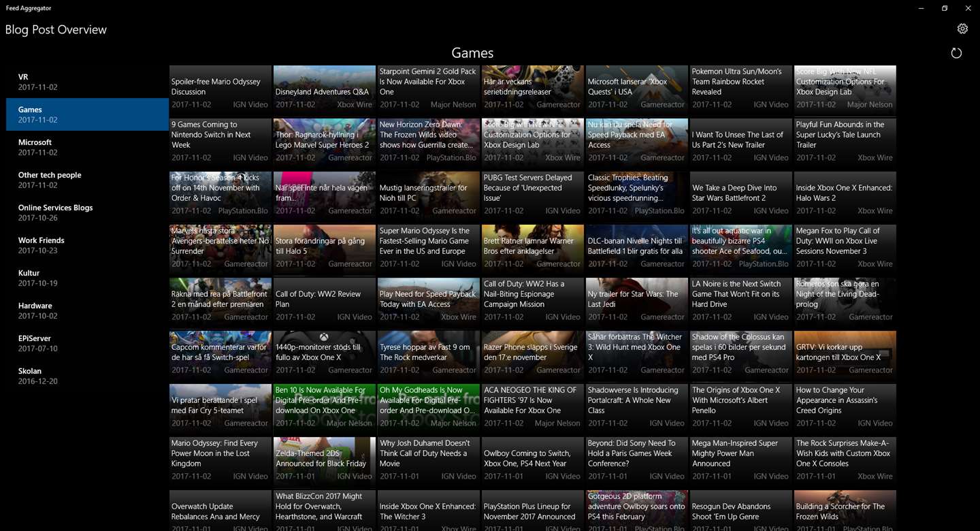Open the Skolan category
Screen dimensions: 980x531
88,376
